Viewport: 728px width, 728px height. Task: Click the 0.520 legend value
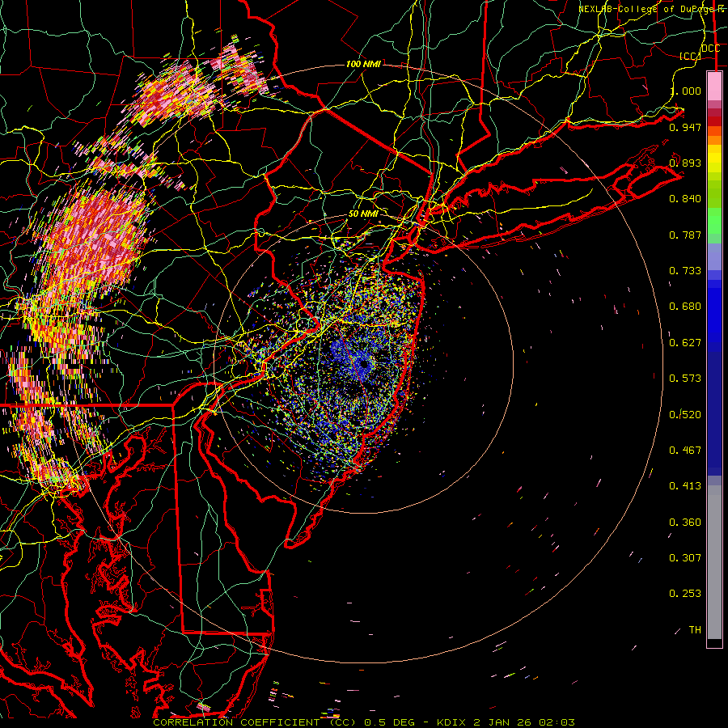pos(685,415)
